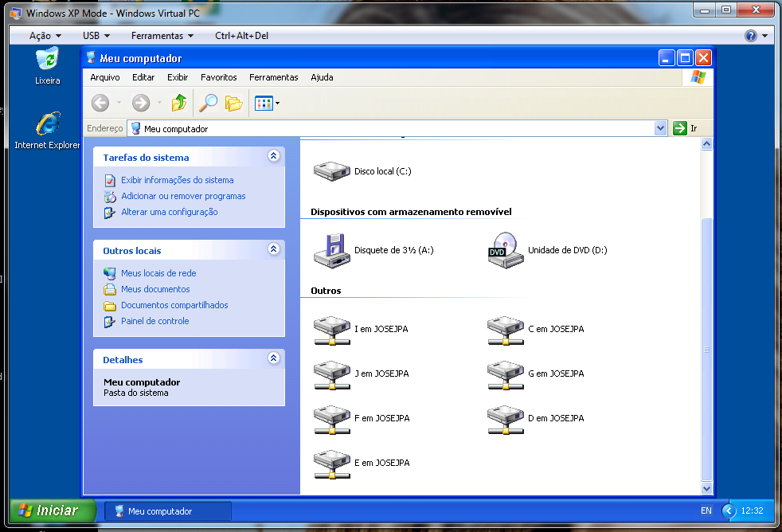Click the Up one level folder icon
The width and height of the screenshot is (782, 532).
coord(179,103)
